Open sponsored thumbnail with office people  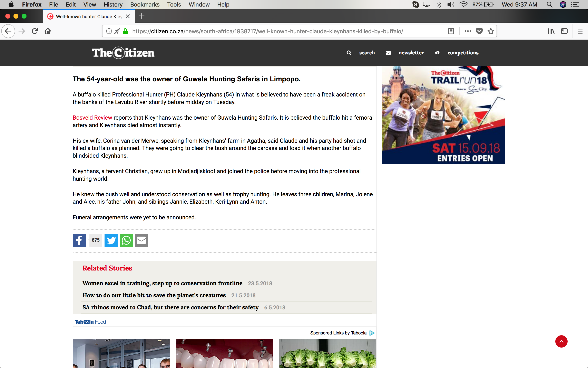tap(121, 353)
